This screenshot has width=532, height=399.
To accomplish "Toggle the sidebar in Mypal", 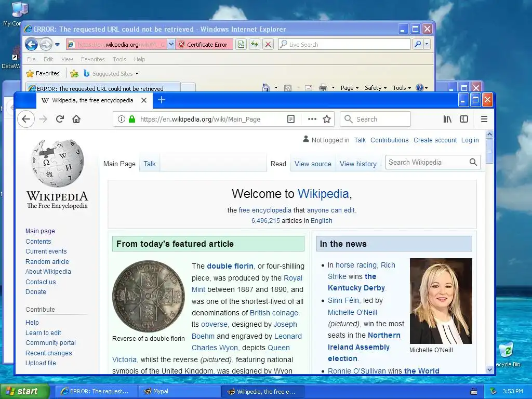I will [464, 119].
